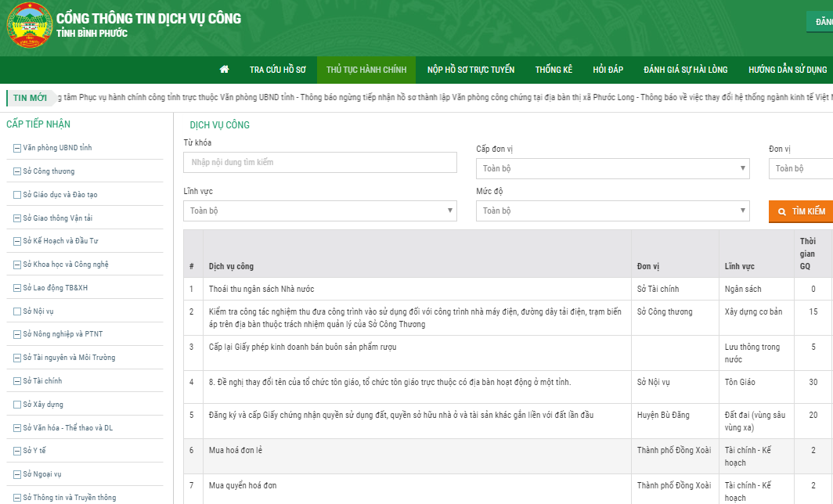Click the login button in the header
The width and height of the screenshot is (833, 504).
click(820, 22)
